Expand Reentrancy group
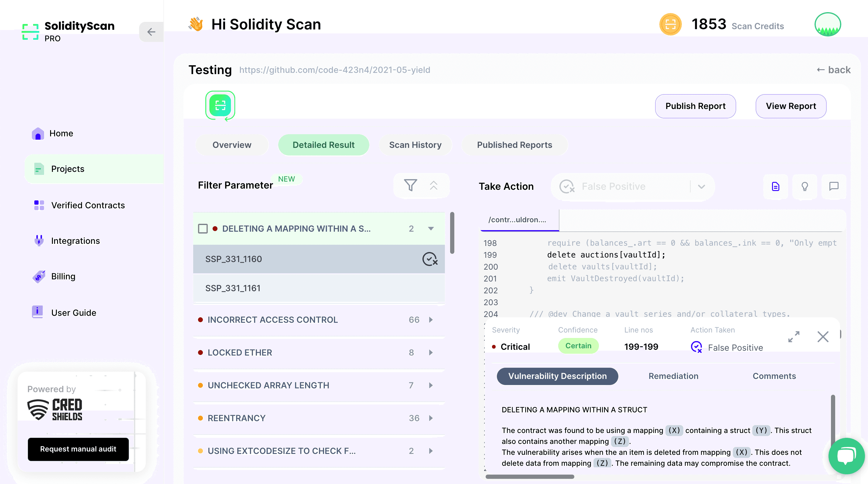868x484 pixels. point(431,418)
